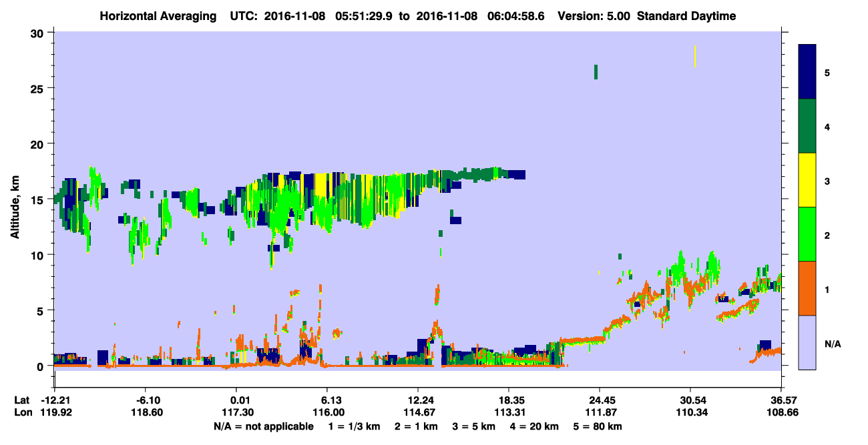
Task: Click the N/A = not applicable legend text
Action: pyautogui.click(x=264, y=426)
